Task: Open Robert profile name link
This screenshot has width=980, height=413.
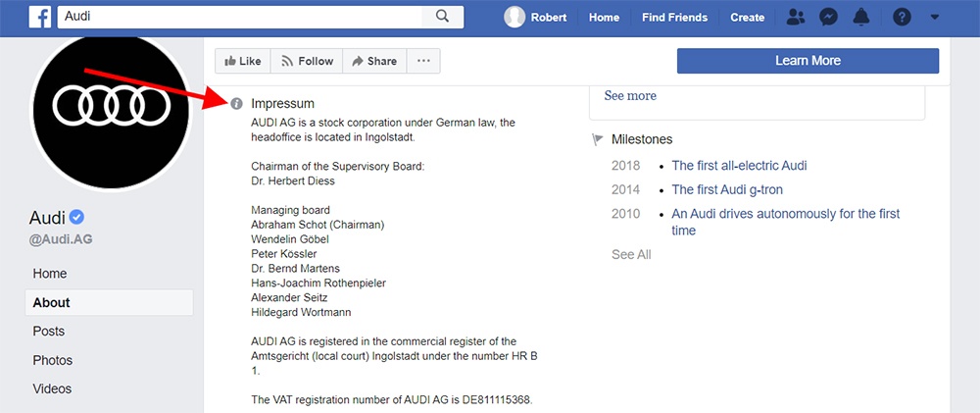Action: coord(549,18)
